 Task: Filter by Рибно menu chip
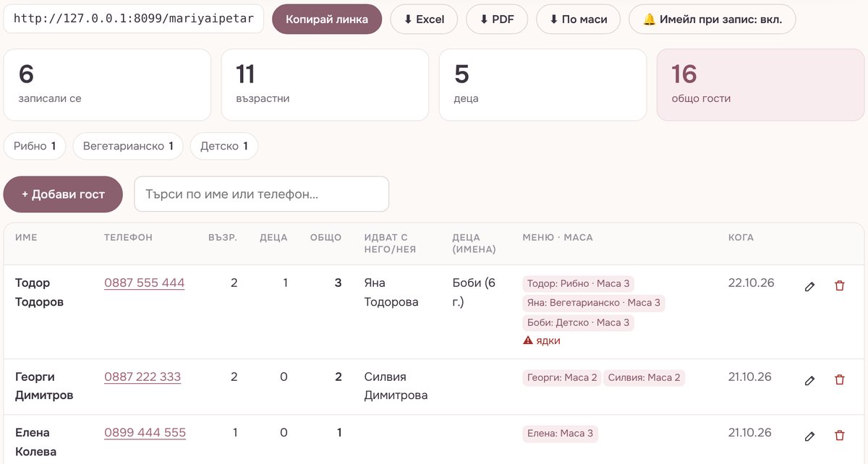[35, 146]
